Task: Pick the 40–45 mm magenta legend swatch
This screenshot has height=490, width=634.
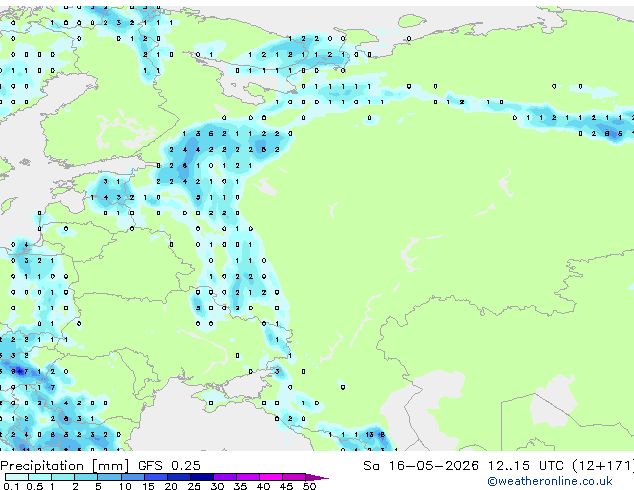Action: click(271, 477)
